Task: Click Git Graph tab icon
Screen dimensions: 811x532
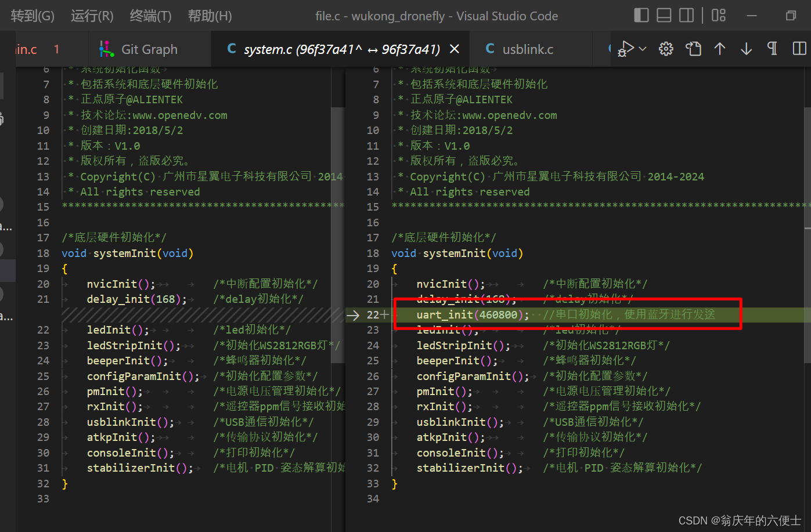Action: pyautogui.click(x=106, y=49)
